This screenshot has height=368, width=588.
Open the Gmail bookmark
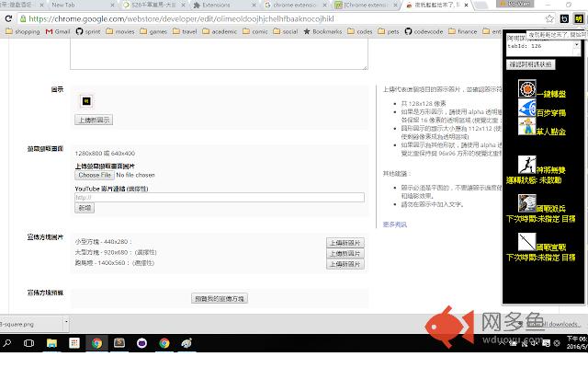[x=58, y=31]
